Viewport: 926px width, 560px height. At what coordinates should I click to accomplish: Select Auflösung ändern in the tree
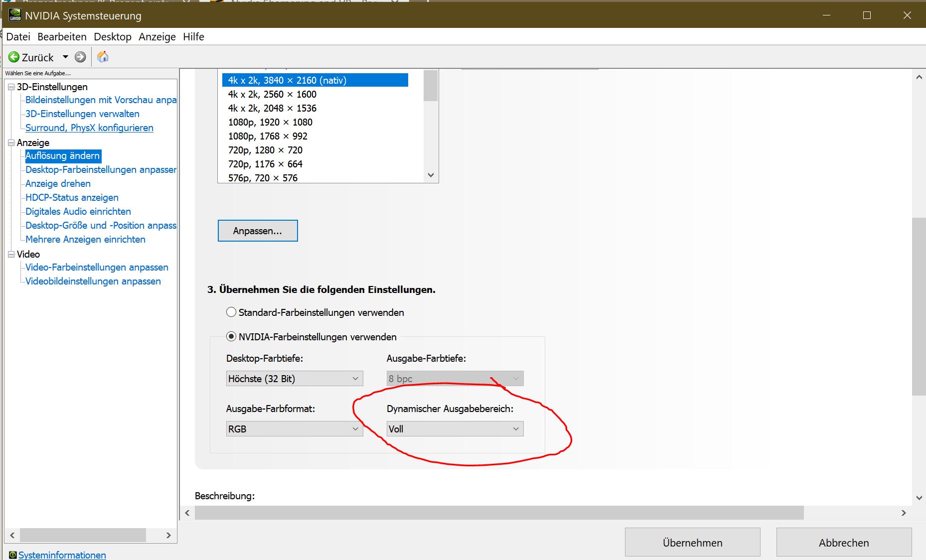63,156
